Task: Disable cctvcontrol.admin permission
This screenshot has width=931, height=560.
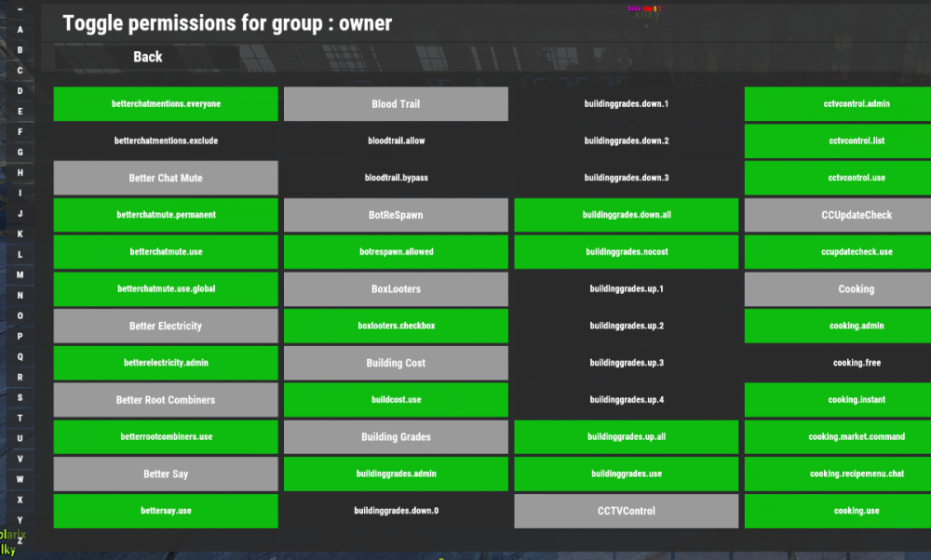Action: 856,104
